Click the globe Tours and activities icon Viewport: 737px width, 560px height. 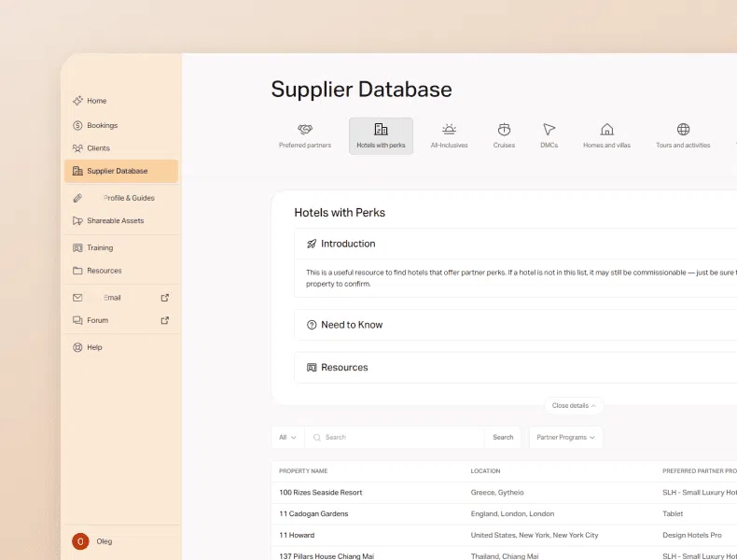(683, 129)
